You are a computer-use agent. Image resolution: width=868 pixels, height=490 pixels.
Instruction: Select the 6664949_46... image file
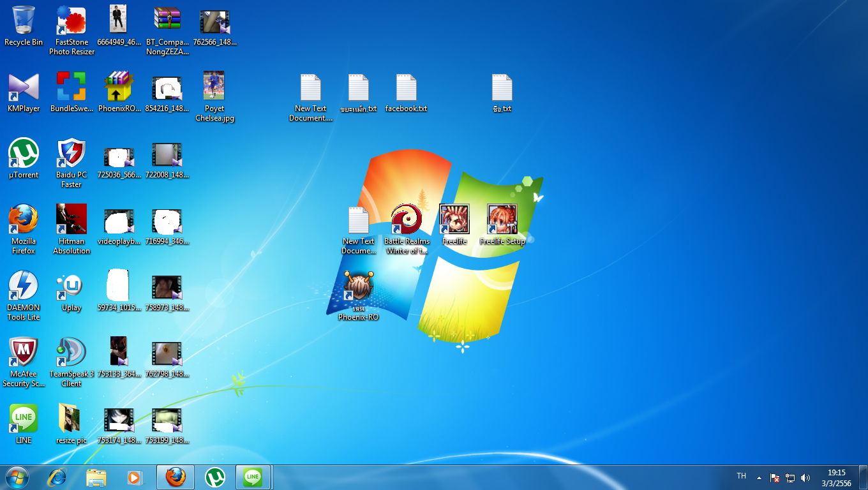point(119,26)
